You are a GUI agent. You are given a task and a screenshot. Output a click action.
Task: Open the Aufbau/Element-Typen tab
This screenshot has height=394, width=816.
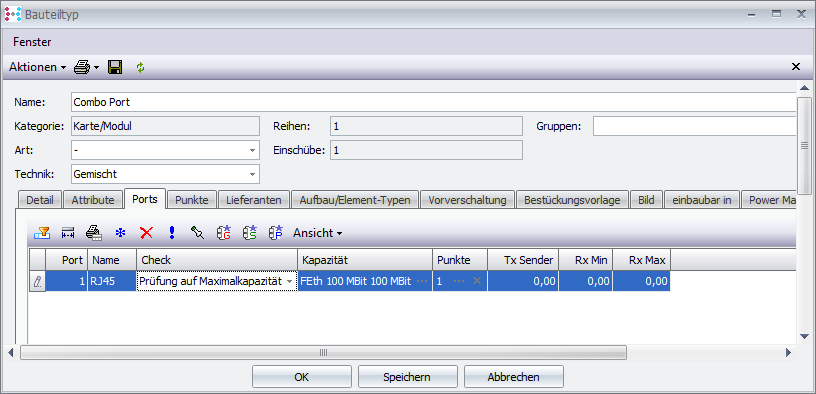pos(355,200)
